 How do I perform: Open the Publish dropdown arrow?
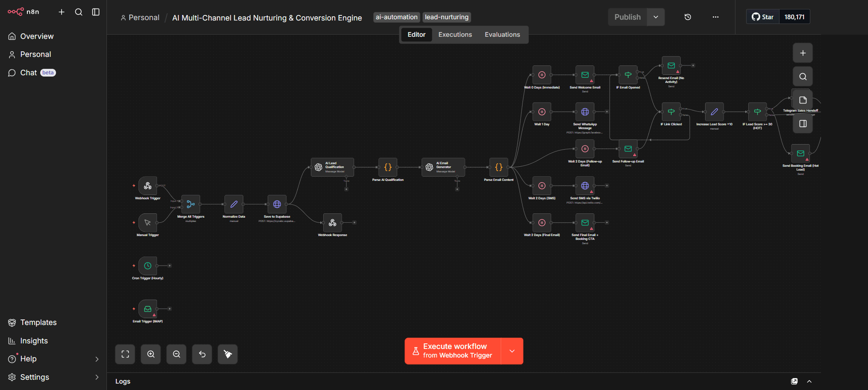click(x=655, y=17)
